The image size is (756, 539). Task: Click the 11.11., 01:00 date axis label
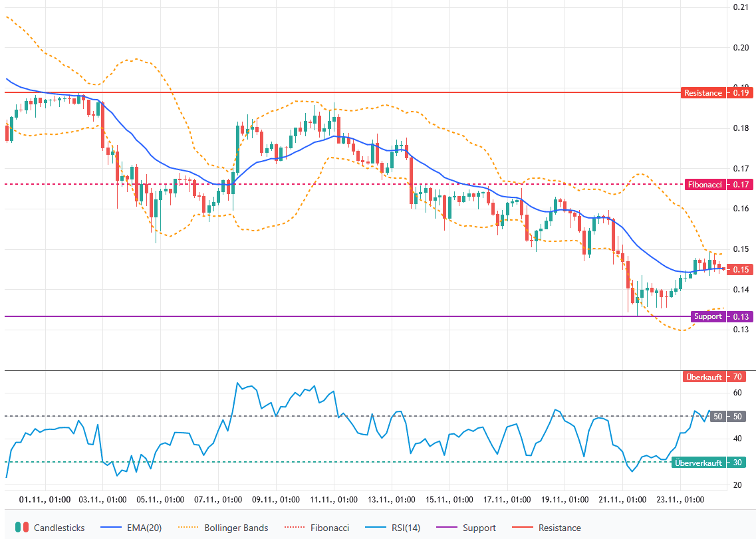tap(335, 499)
